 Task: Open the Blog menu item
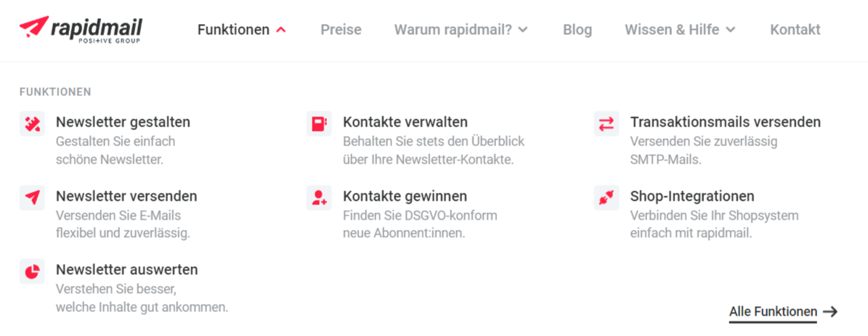point(577,30)
